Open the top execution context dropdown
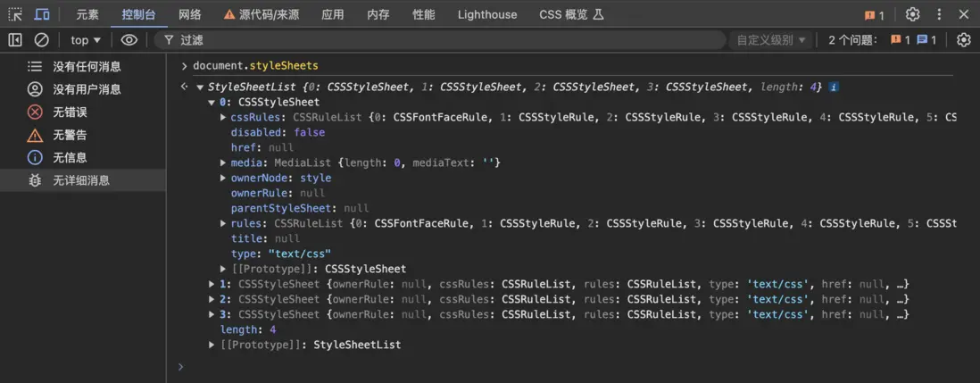 point(86,40)
